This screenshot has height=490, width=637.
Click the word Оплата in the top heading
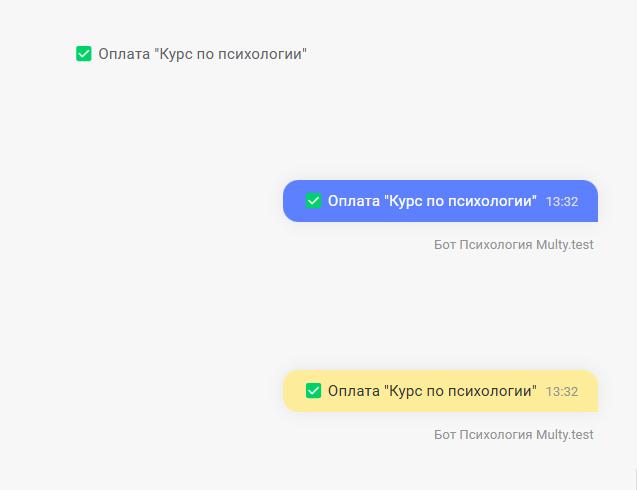point(124,54)
